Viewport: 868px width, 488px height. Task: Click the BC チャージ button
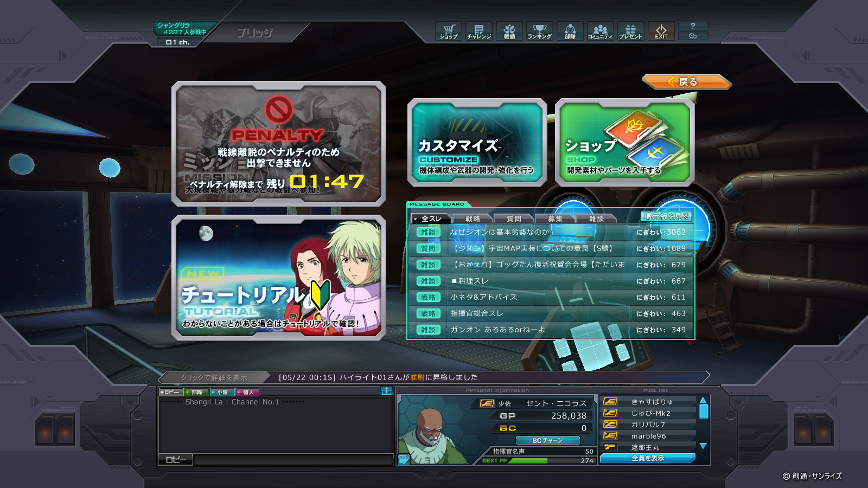click(x=547, y=440)
